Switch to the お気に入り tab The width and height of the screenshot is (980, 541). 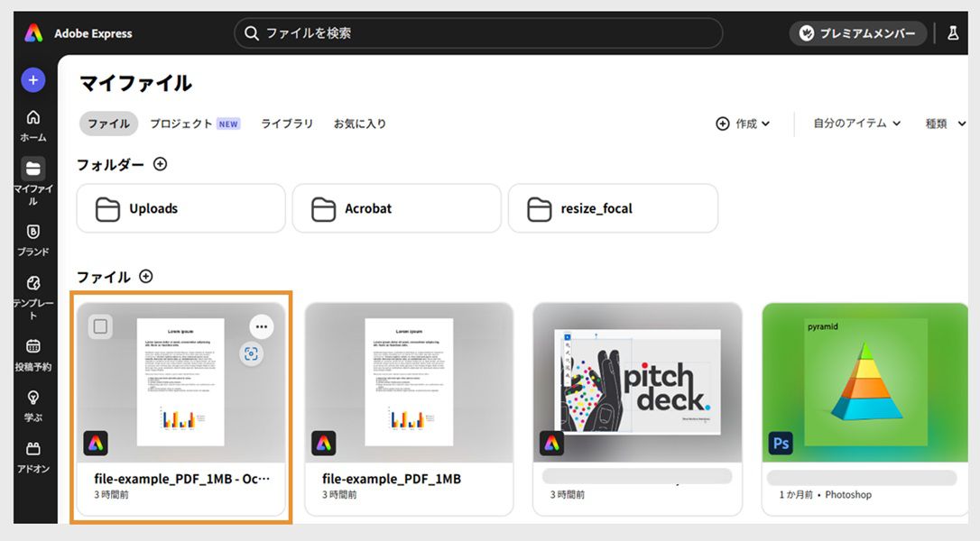[359, 124]
